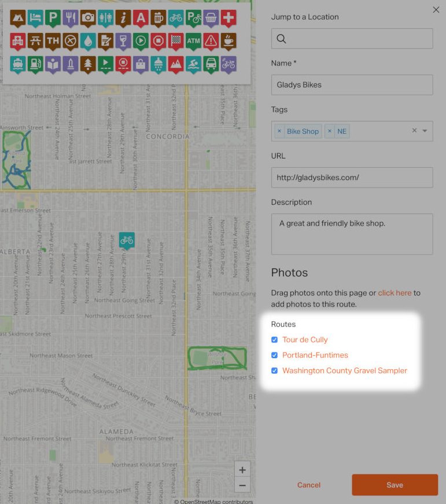Viewport: 446px width, 504px height.
Task: Pick the fork and knife food icon
Action: (x=71, y=18)
